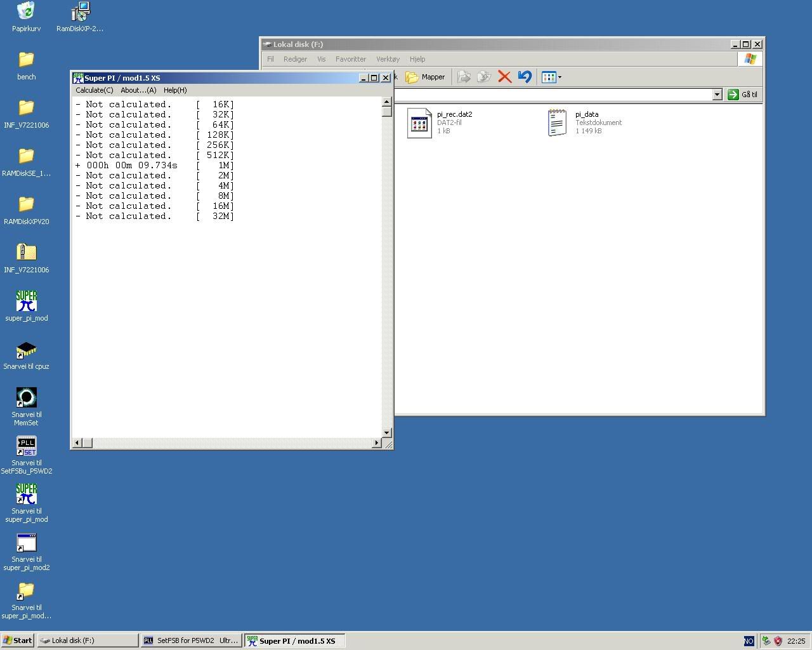Click the red X Delete toolbar icon
The image size is (812, 650).
click(x=504, y=77)
